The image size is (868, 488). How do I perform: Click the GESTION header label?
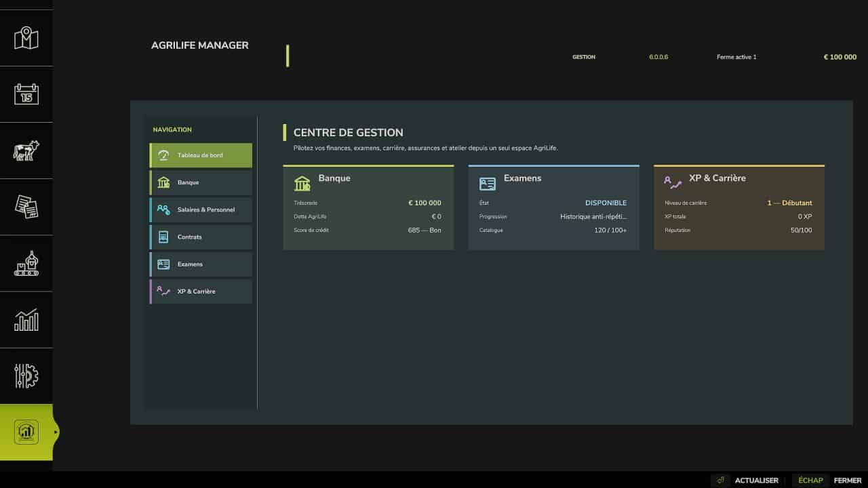click(584, 57)
